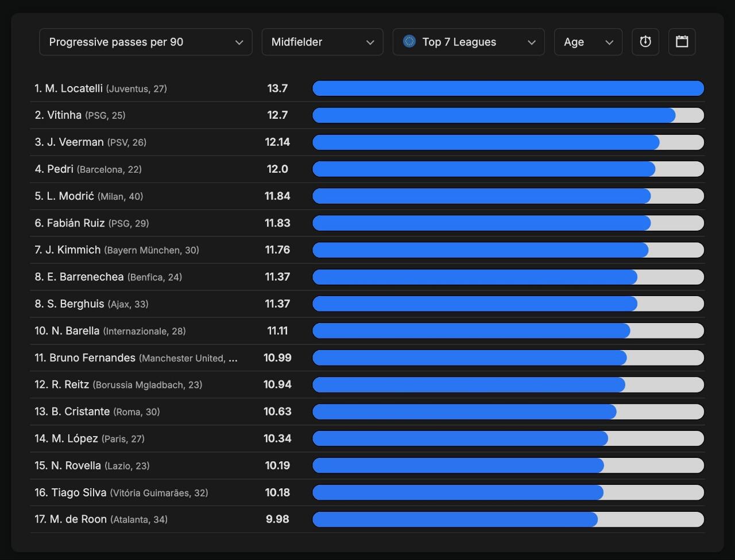Open the calendar date picker icon
The image size is (735, 560).
pyautogui.click(x=682, y=42)
